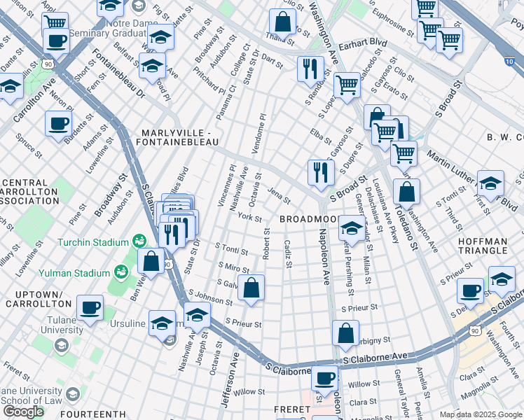This screenshot has height=420, width=524.
Task: Click the Vendome Pl street label
Action: [x=259, y=134]
